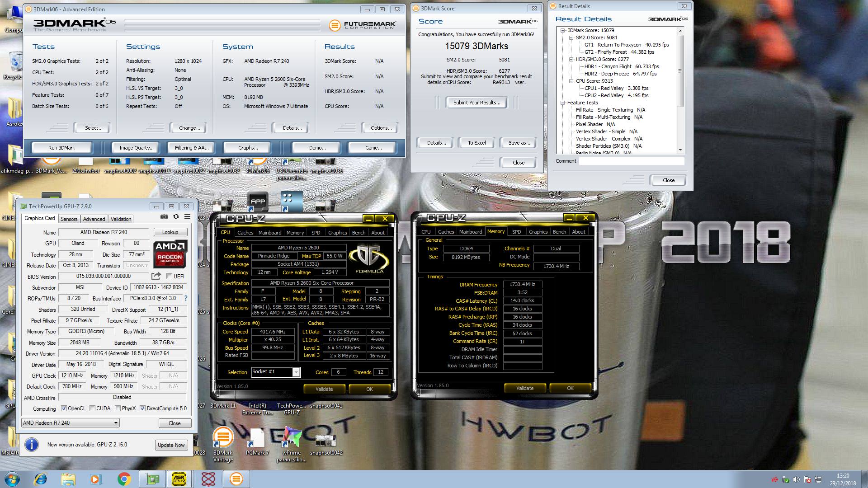Screen dimensions: 868x488
Task: Toggle the UEFI checkbox in GPU-Z
Action: 169,277
